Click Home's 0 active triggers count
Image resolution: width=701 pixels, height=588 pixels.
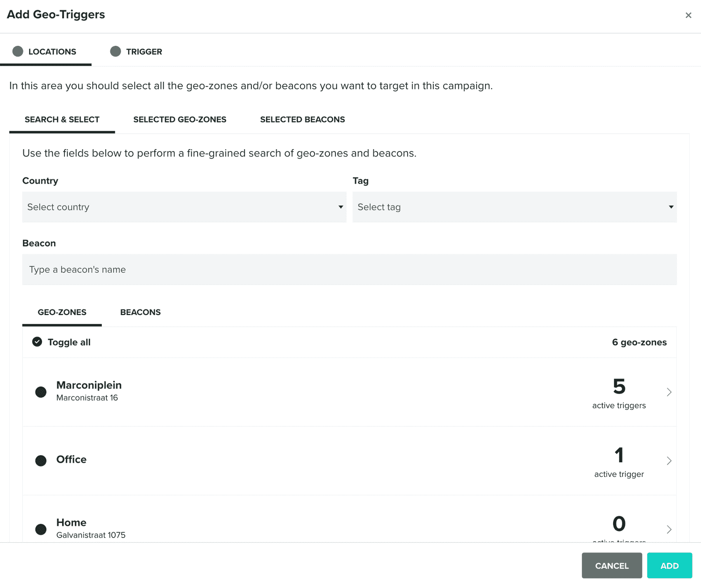[619, 528]
